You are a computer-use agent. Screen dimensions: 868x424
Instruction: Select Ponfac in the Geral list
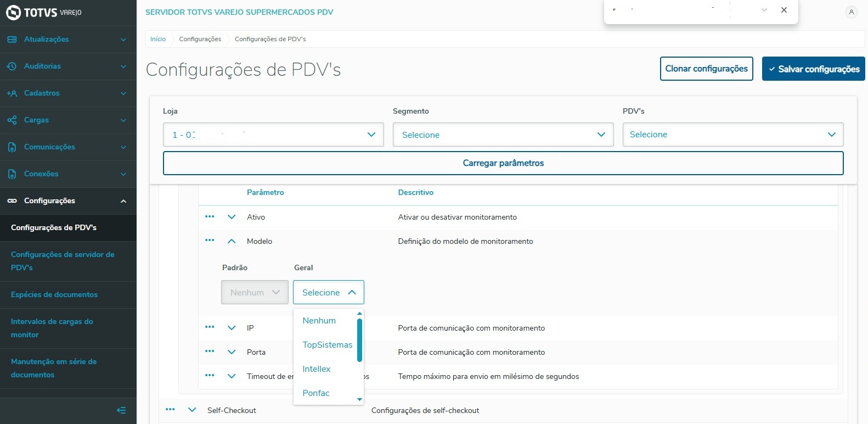click(x=325, y=393)
